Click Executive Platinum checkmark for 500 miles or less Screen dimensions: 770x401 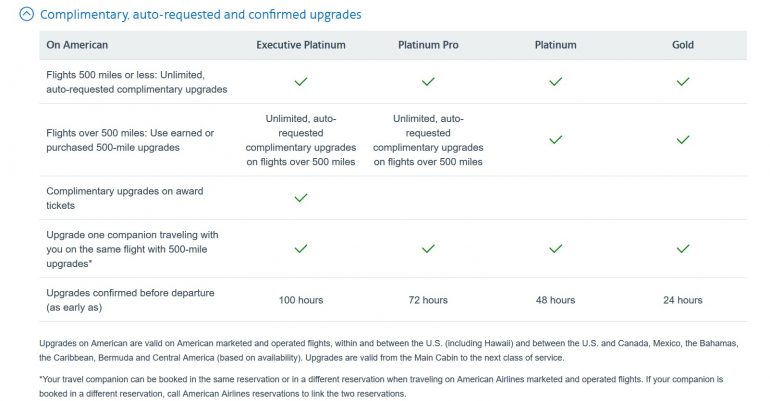(300, 82)
